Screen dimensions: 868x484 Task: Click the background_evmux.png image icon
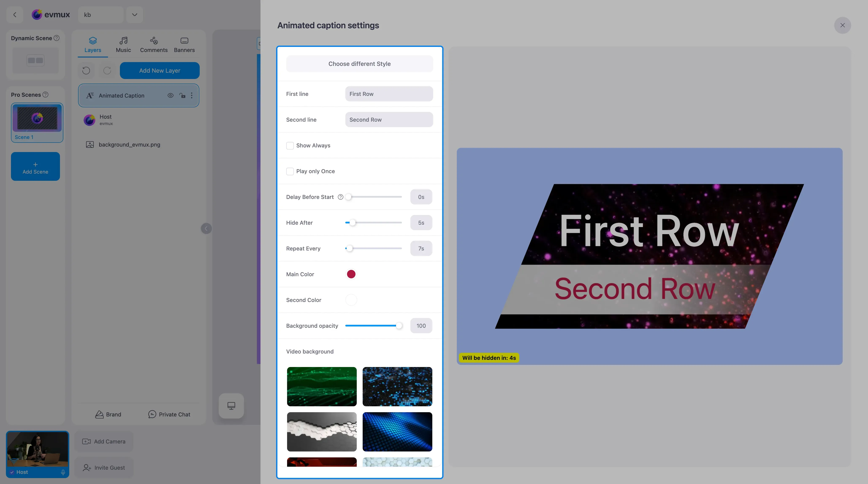click(90, 145)
